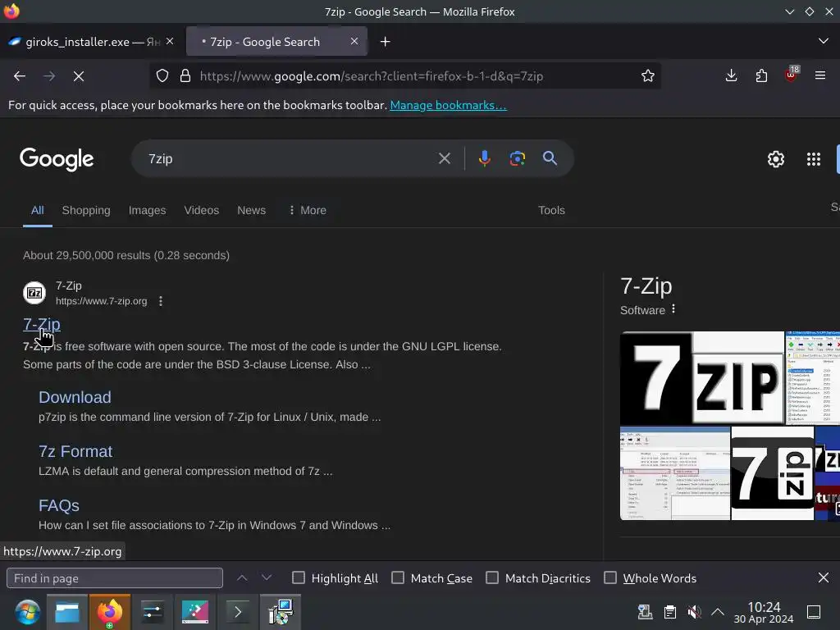840x630 pixels.
Task: Search by image with Google Lens icon
Action: 517,158
